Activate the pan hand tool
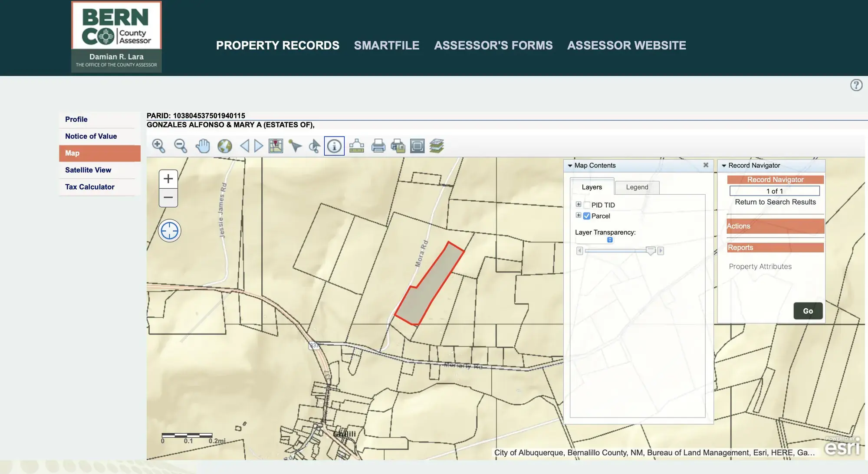This screenshot has height=474, width=868. coord(202,146)
